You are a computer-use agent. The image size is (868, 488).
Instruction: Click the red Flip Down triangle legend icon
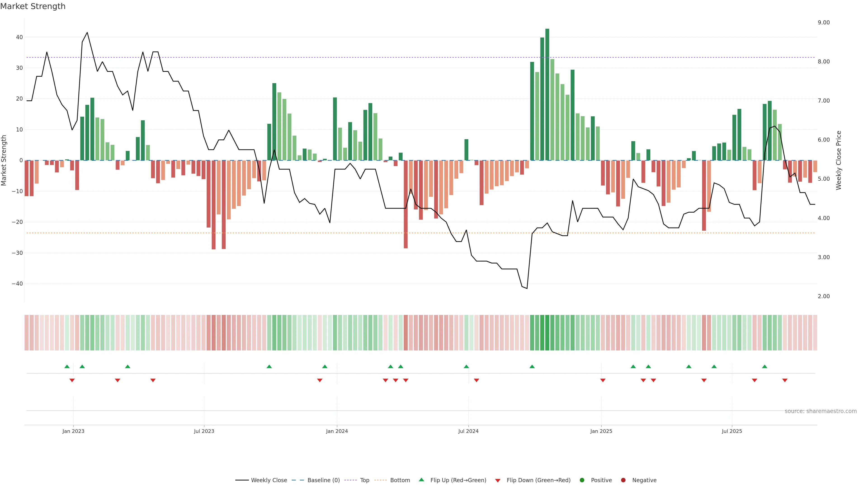coord(498,480)
